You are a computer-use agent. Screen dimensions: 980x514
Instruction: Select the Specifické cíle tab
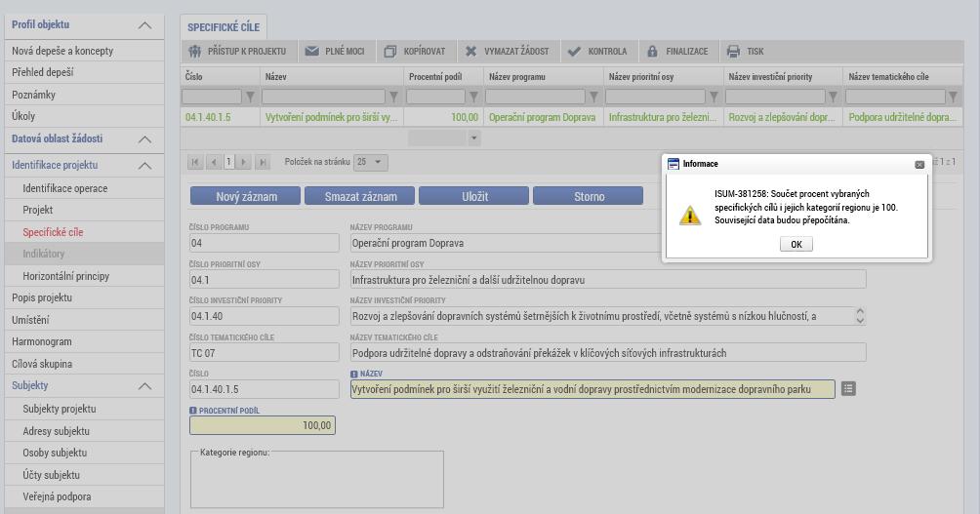(x=224, y=27)
